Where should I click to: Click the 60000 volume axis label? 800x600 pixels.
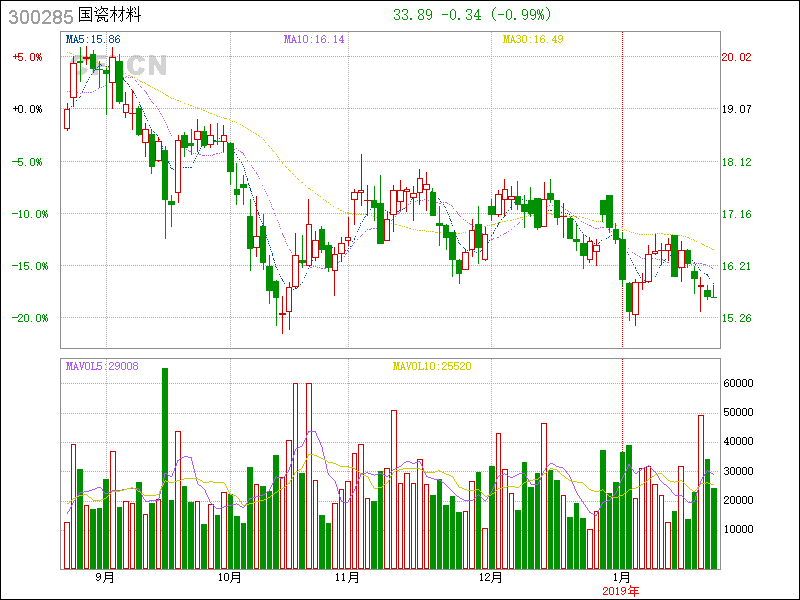(x=739, y=382)
